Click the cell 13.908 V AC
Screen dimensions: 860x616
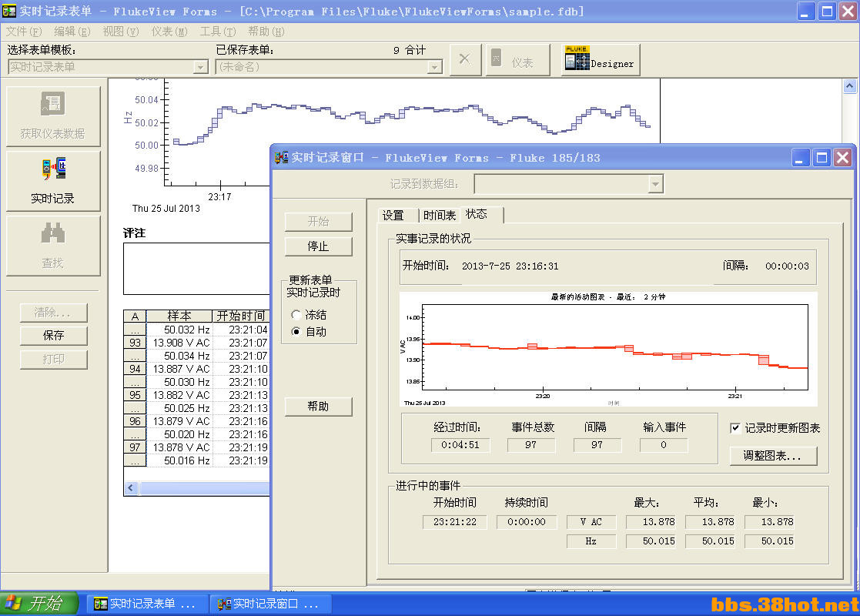coord(179,343)
